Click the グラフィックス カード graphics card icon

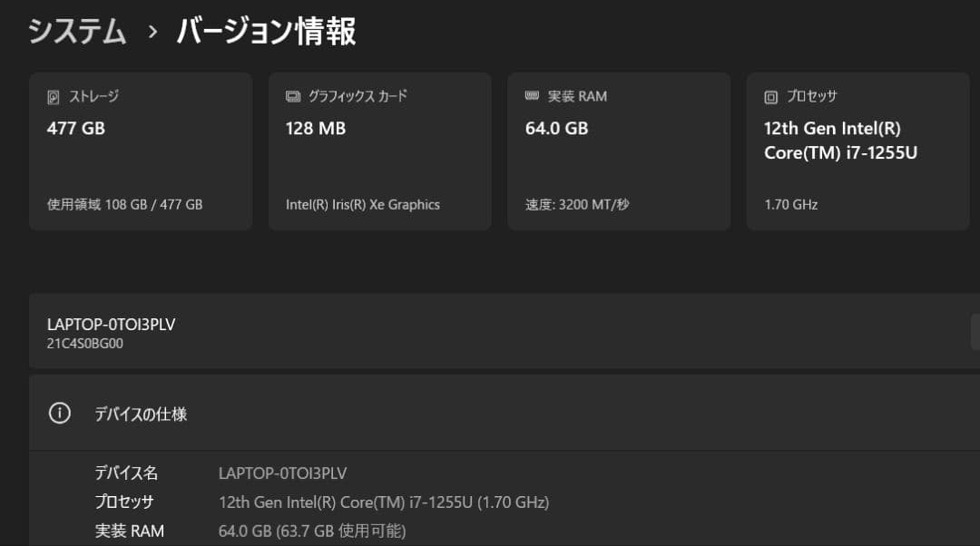point(291,95)
